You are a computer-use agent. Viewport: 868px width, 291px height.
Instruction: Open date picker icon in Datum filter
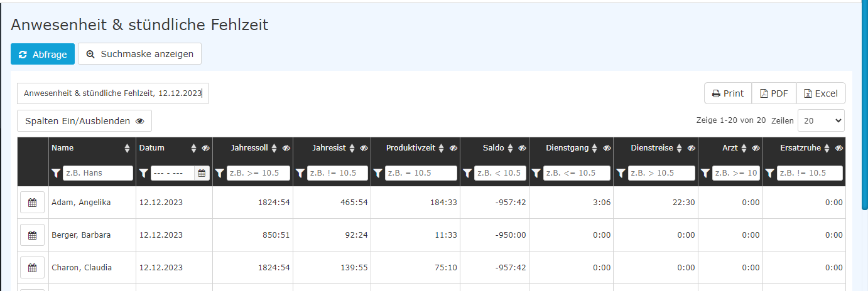202,173
